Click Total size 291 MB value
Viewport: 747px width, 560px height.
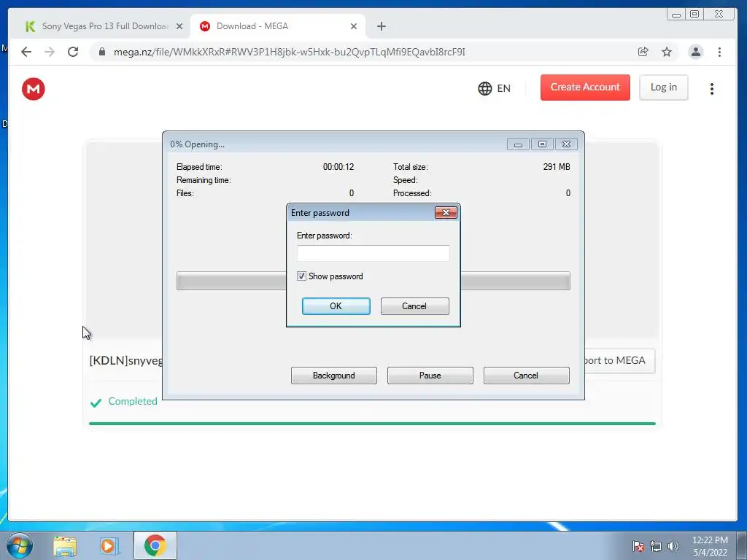tap(557, 167)
